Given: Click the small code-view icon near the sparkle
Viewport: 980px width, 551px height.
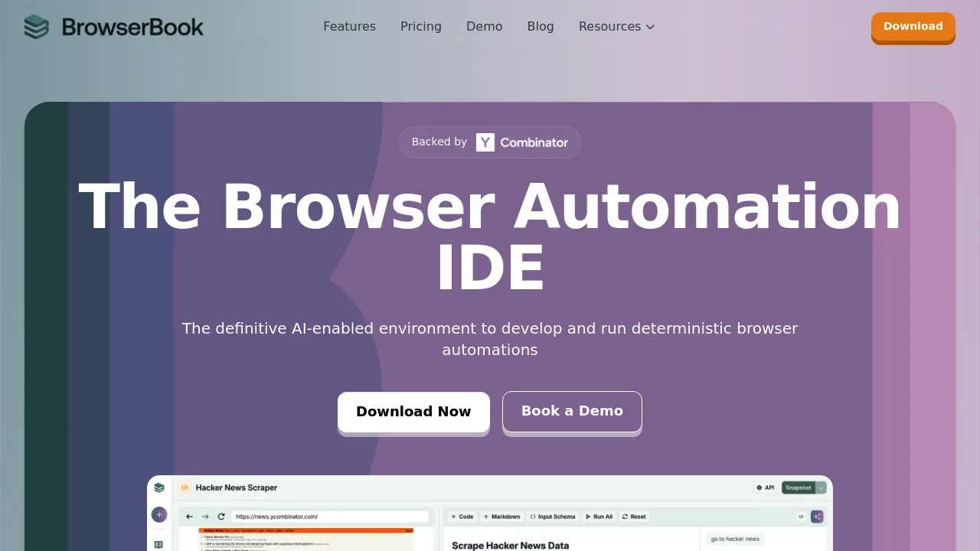Looking at the screenshot, I should tap(801, 517).
